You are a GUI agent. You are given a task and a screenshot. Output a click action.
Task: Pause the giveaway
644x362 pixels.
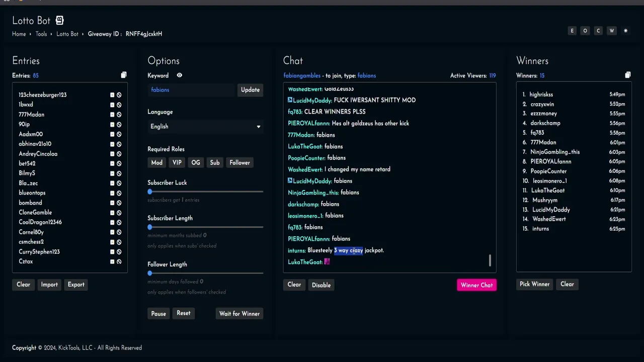pos(158,314)
